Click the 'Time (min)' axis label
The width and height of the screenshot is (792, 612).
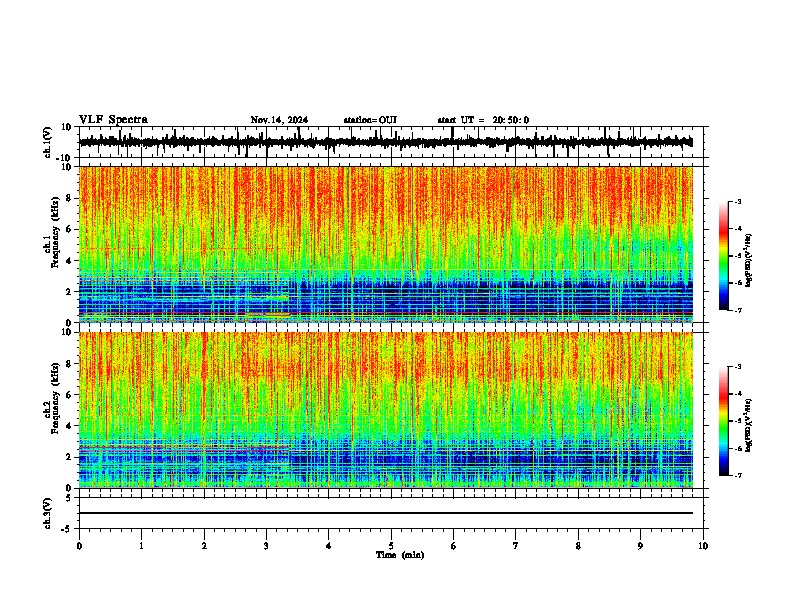[400, 555]
